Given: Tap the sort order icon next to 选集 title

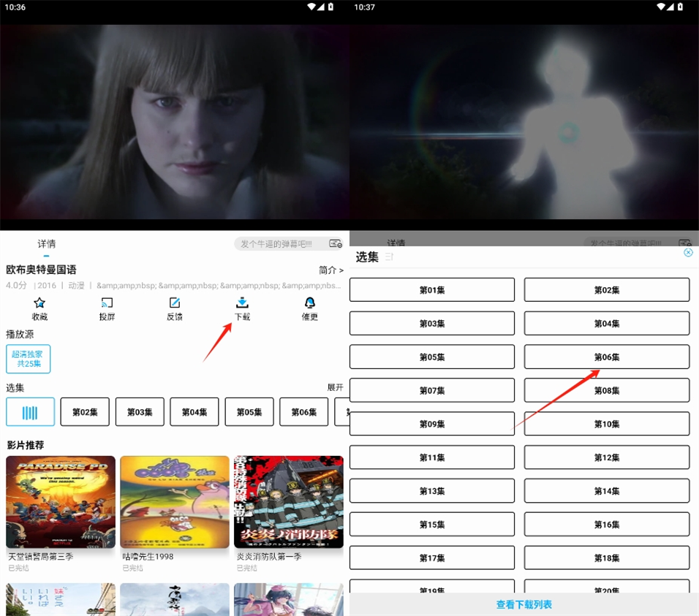Looking at the screenshot, I should click(389, 256).
